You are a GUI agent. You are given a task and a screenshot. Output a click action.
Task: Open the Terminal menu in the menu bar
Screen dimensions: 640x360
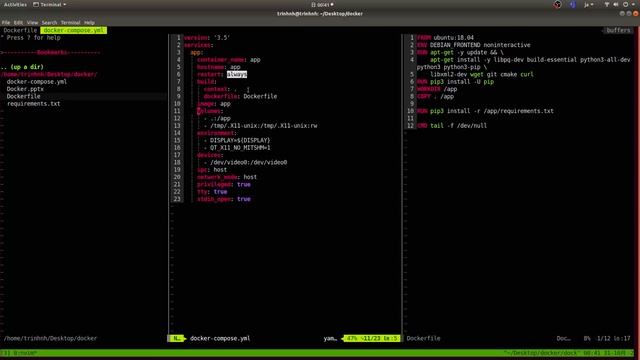[x=71, y=22]
